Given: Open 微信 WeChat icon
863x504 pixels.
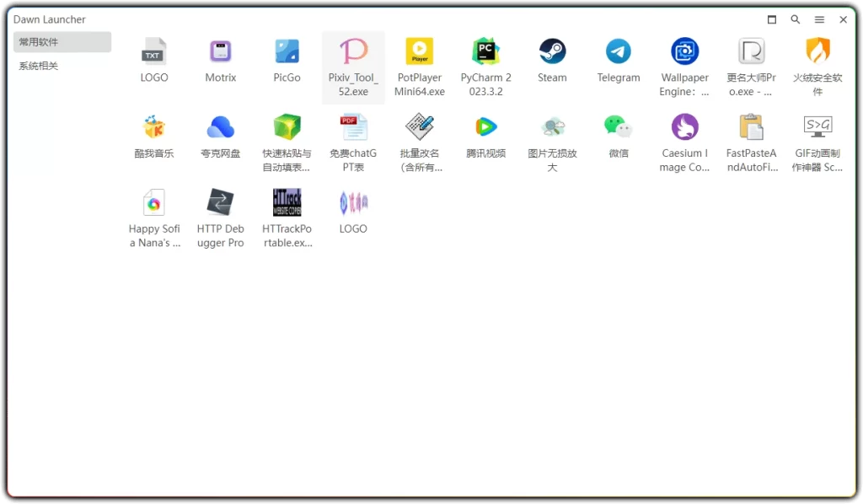Looking at the screenshot, I should tap(619, 127).
